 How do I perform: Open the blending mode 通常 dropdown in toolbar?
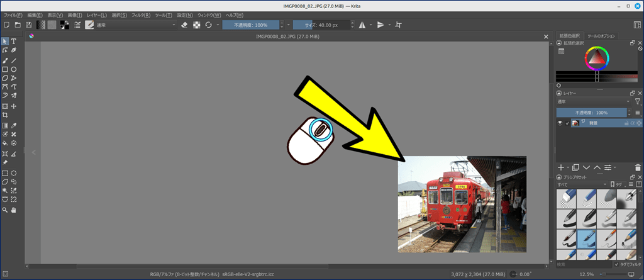[135, 25]
